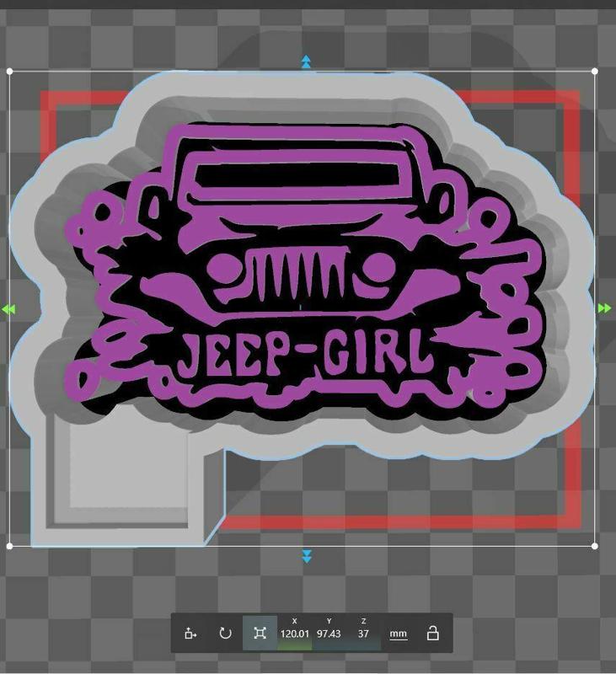Click the bottom-left bounding box corner handle
The image size is (616, 674).
tap(9, 546)
